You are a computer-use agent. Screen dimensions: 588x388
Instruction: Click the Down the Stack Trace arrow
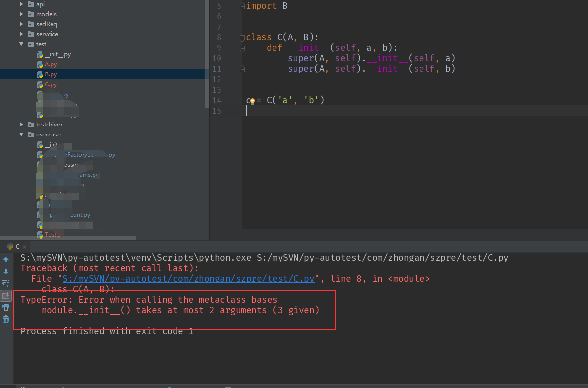tap(6, 272)
